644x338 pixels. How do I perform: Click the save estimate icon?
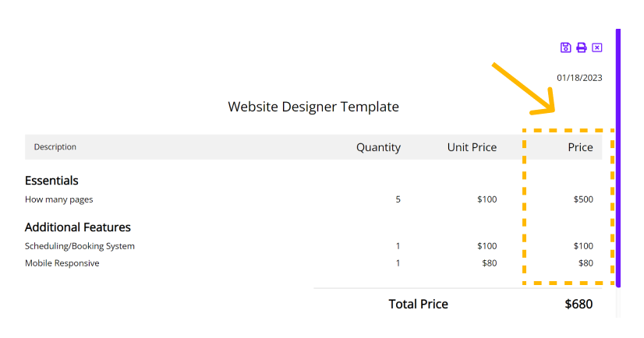(x=565, y=48)
